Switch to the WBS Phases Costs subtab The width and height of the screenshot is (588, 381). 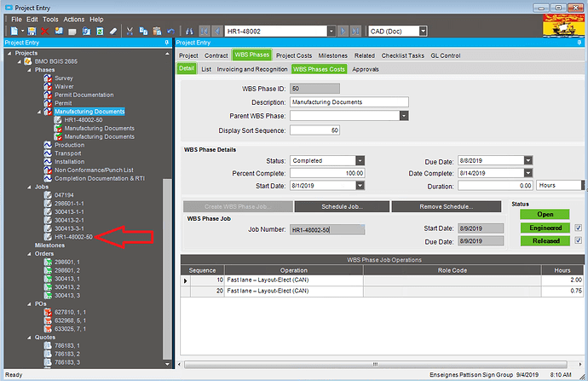(319, 69)
